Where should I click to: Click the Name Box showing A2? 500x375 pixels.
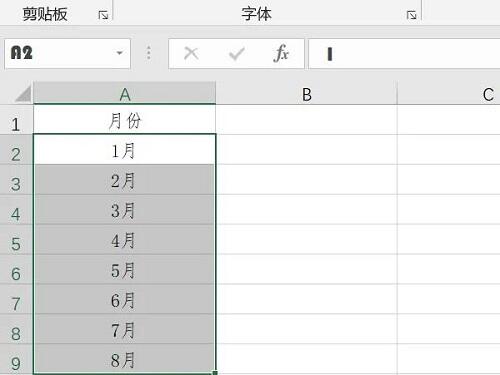click(67, 53)
